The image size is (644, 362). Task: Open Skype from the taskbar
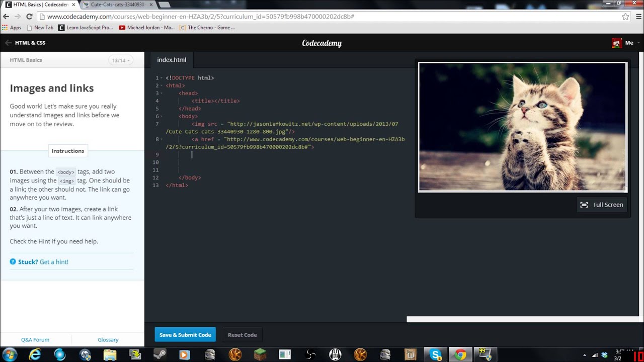click(436, 354)
